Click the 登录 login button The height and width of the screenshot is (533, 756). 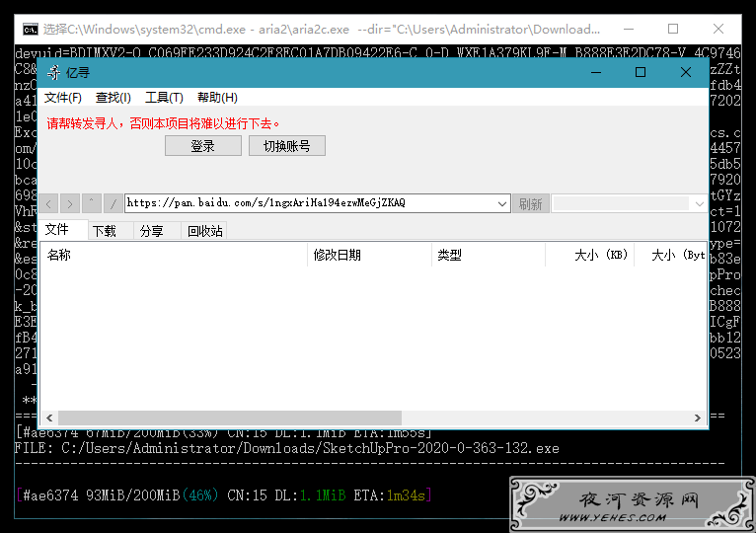(203, 146)
